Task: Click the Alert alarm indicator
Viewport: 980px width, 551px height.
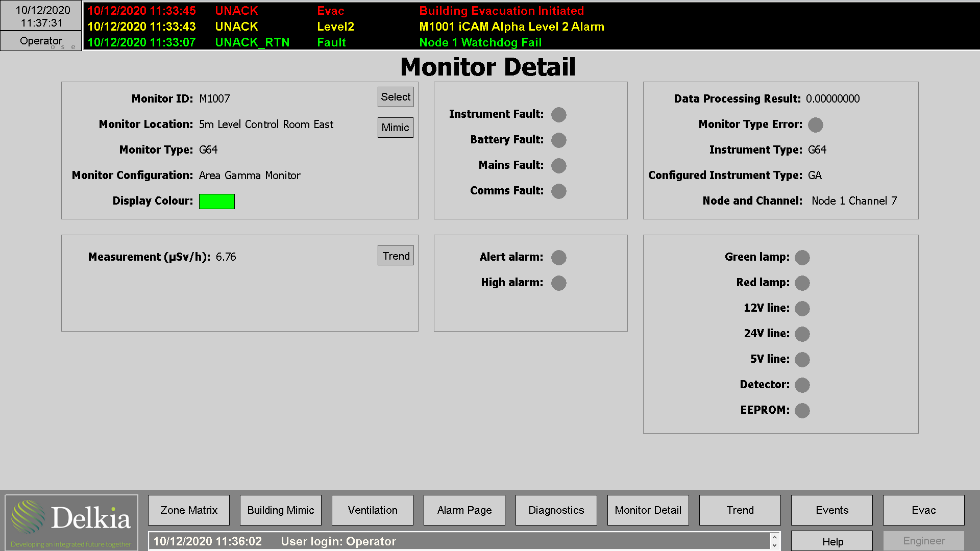Action: (x=558, y=258)
